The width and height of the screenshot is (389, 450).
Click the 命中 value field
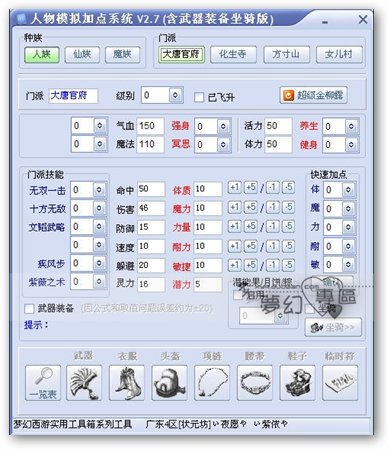tap(151, 189)
